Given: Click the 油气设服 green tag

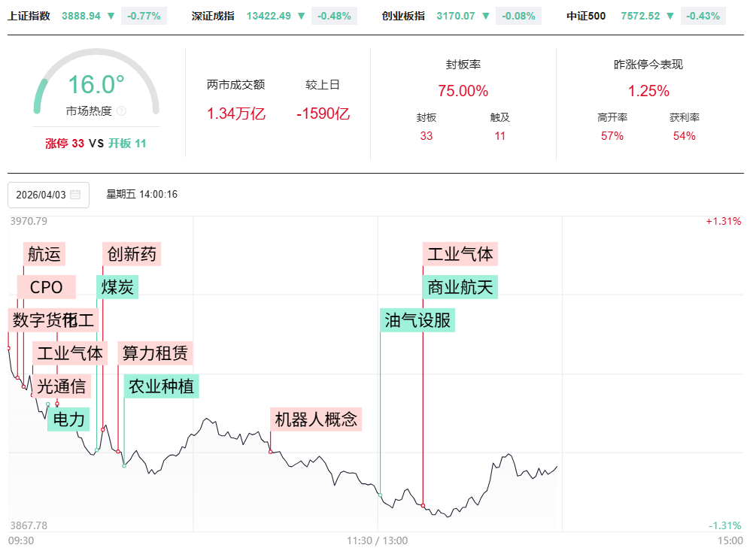Looking at the screenshot, I should [x=417, y=320].
